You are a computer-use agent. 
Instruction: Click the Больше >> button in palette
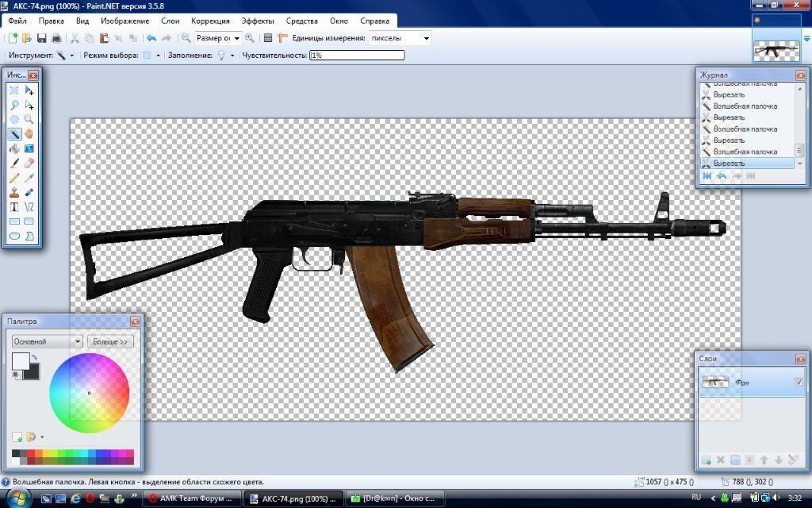coord(110,341)
